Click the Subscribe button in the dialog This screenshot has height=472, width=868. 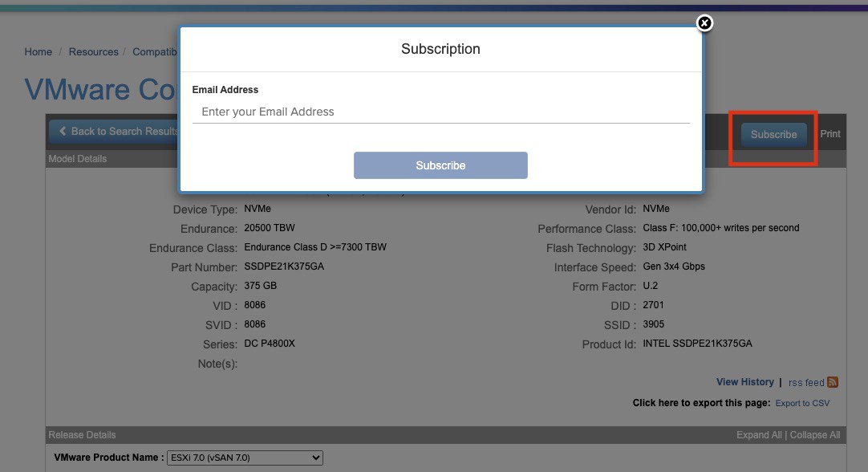coord(440,165)
